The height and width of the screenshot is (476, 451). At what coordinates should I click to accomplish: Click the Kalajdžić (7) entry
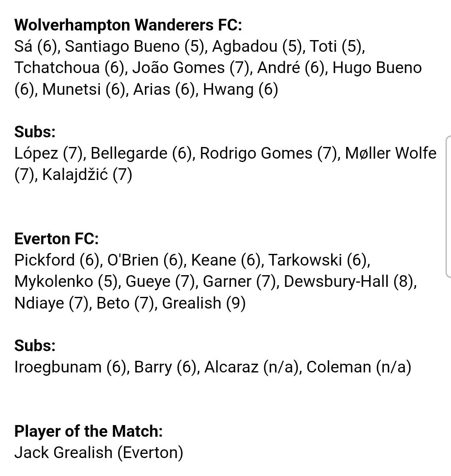(87, 175)
